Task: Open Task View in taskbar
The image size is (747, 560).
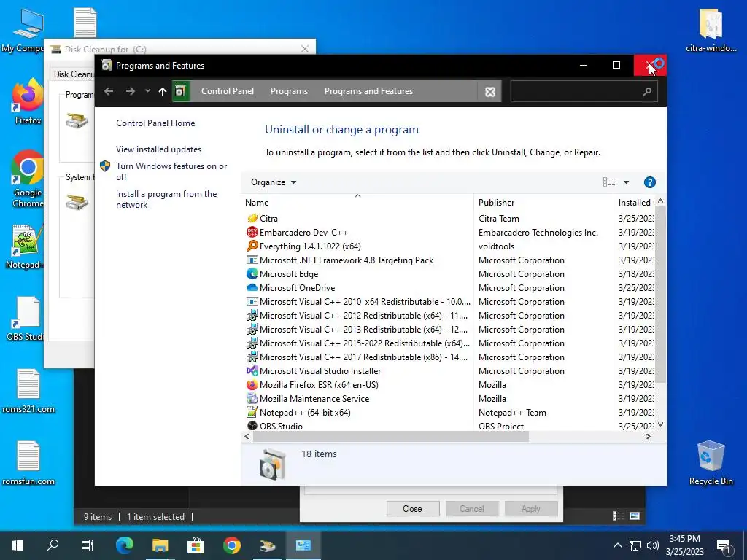Action: tap(88, 545)
